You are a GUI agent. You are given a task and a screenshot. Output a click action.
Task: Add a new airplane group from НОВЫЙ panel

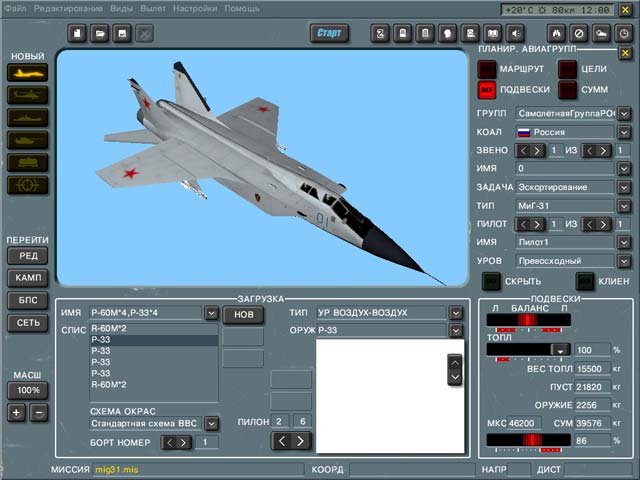pos(28,73)
